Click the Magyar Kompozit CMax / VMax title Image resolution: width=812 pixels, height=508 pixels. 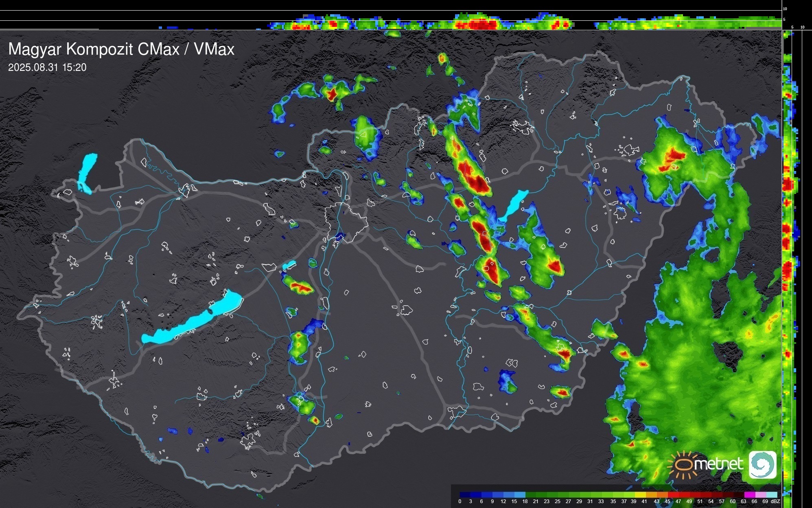(x=121, y=49)
